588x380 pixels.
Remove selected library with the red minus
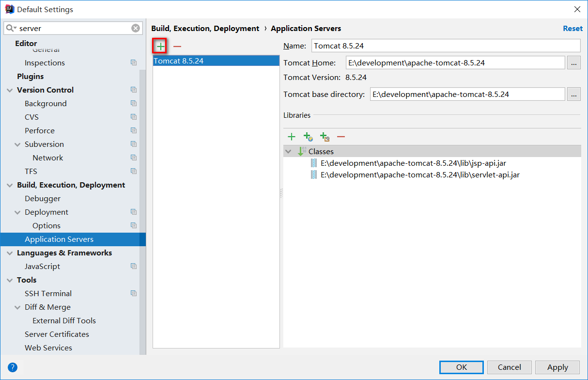coord(341,137)
